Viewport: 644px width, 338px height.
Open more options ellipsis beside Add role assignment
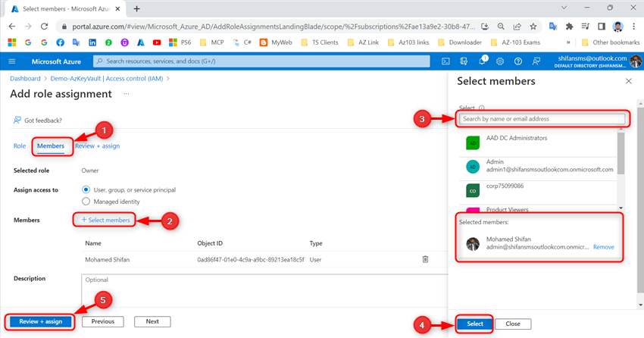click(126, 94)
